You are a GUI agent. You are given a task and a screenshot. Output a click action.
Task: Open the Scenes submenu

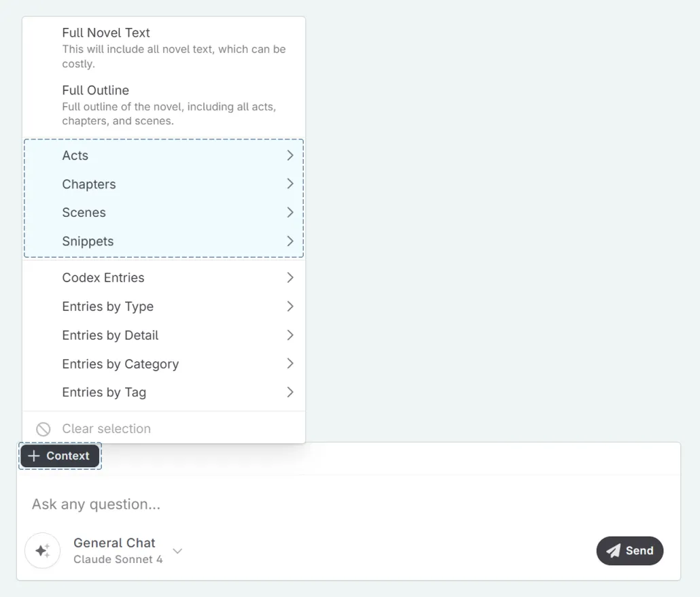point(84,213)
